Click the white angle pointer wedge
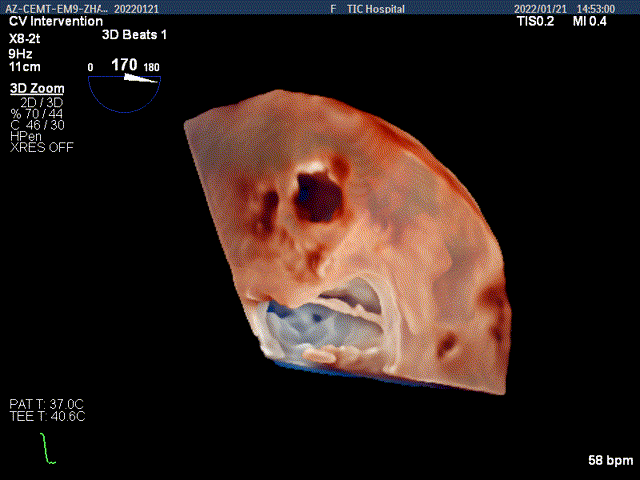The width and height of the screenshot is (640, 480). point(139,78)
